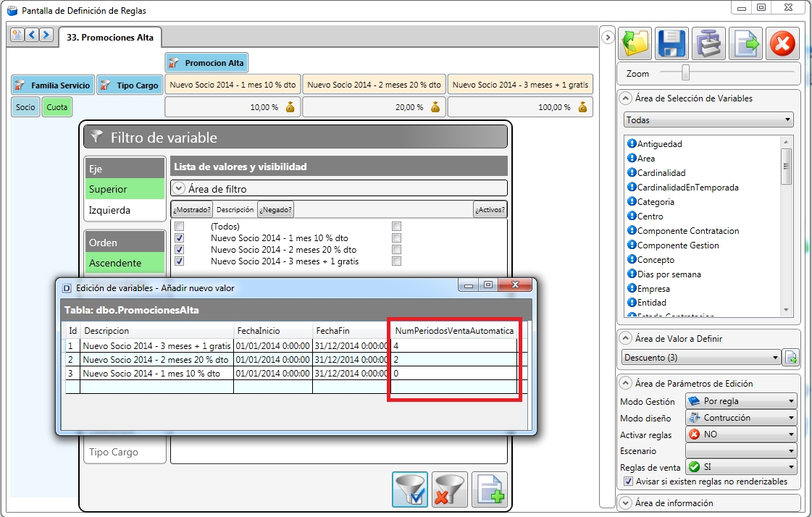Click the '¿Mostrado?' column button
Screen dimensions: 812x517
[192, 209]
